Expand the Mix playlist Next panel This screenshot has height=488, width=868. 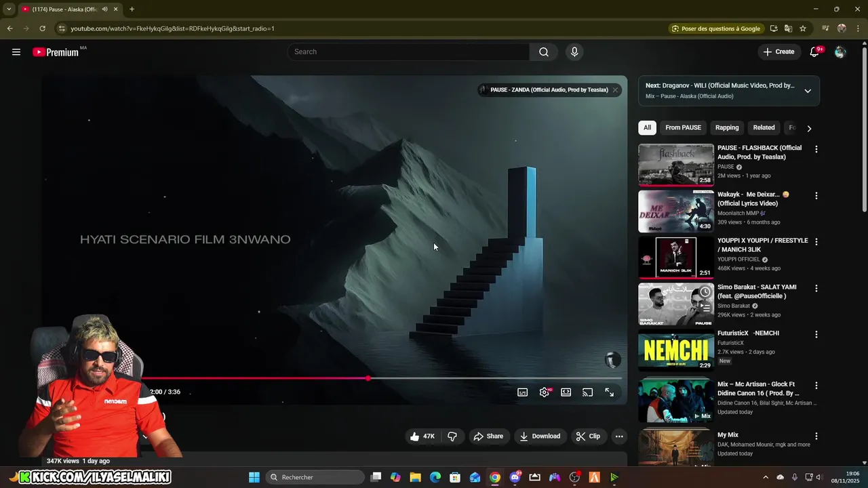pyautogui.click(x=808, y=91)
